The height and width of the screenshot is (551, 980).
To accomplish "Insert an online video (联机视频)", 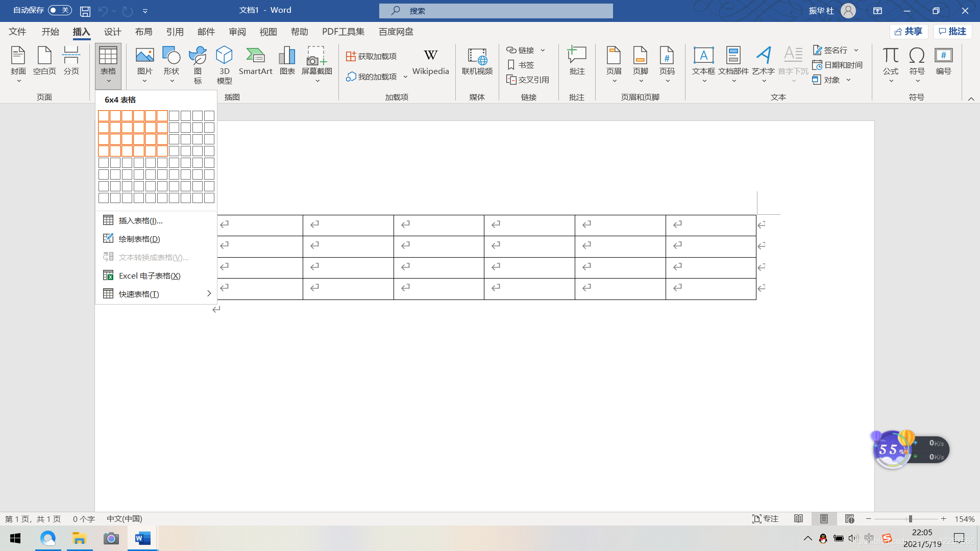I will 477,61.
